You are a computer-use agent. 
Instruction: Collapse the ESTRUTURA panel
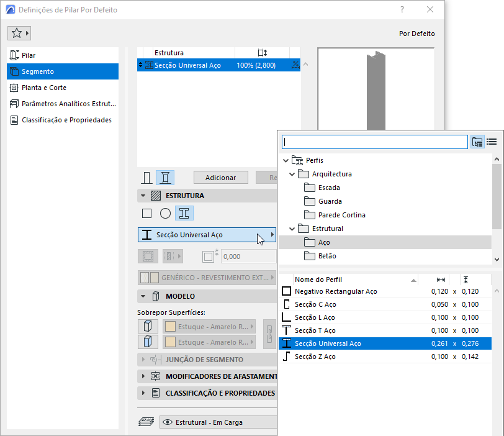point(143,196)
